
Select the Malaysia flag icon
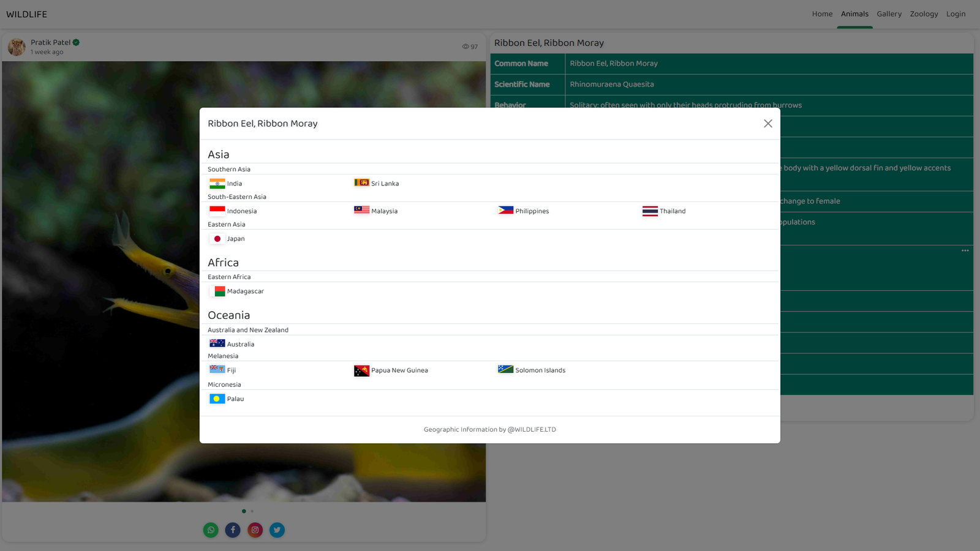point(361,210)
